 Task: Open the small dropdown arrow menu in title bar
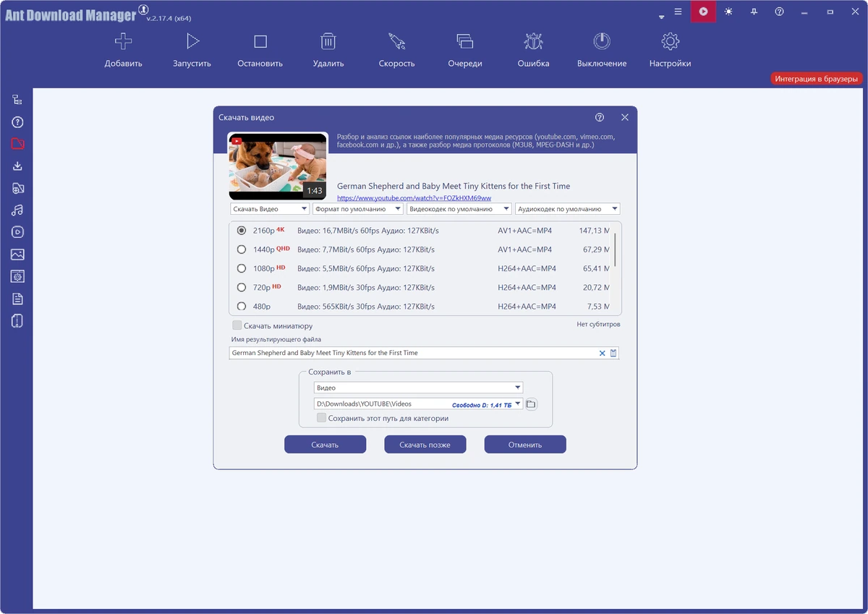point(661,17)
